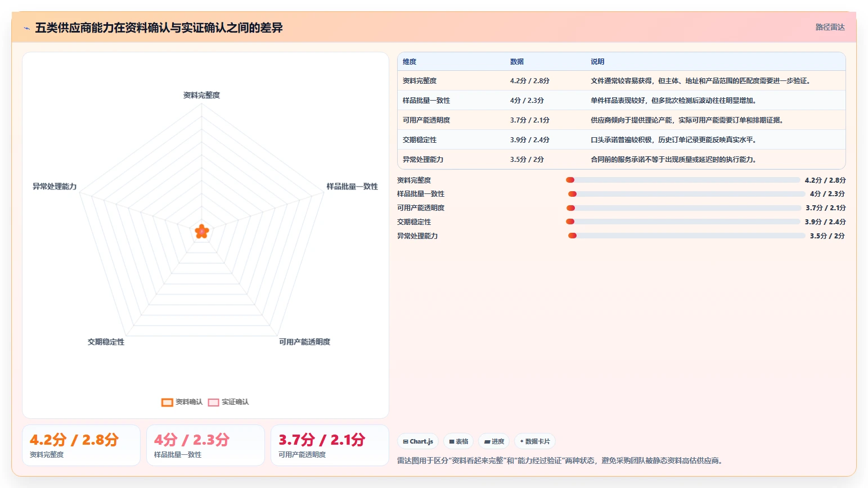Click the progress bar for 样品批量一致性
The width and height of the screenshot is (868, 488).
(x=686, y=194)
